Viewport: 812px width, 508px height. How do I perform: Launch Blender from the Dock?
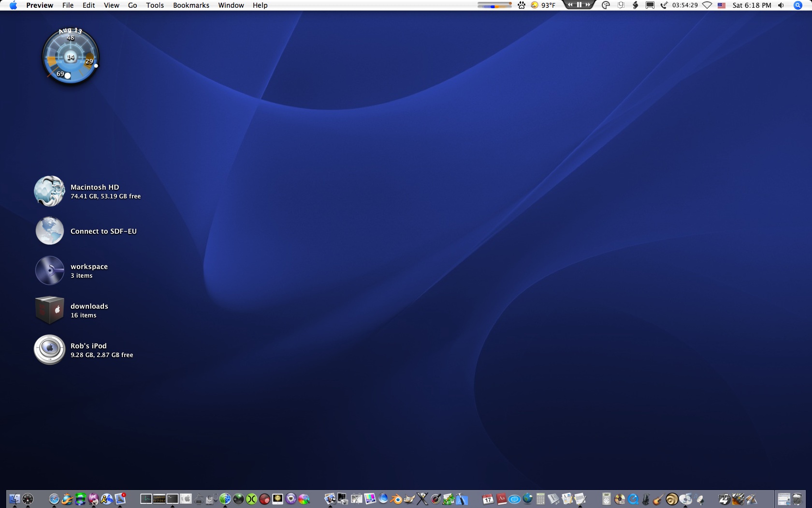pos(396,499)
